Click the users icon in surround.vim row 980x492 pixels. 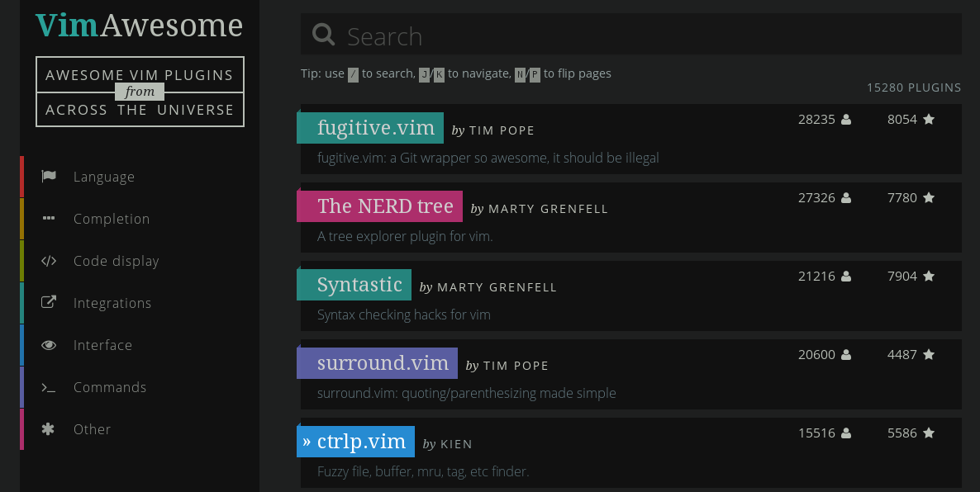845,355
